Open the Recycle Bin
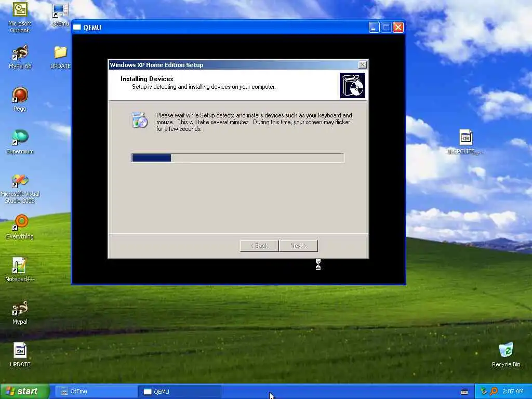The image size is (532, 399). 506,355
